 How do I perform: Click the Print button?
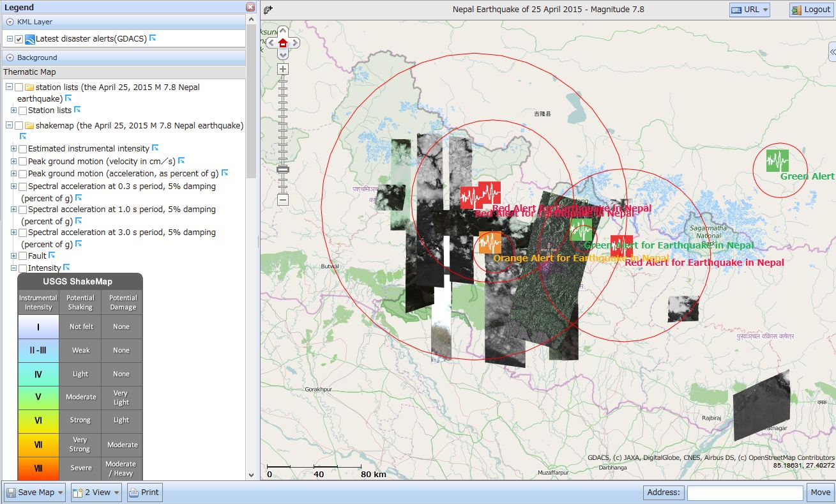[144, 493]
